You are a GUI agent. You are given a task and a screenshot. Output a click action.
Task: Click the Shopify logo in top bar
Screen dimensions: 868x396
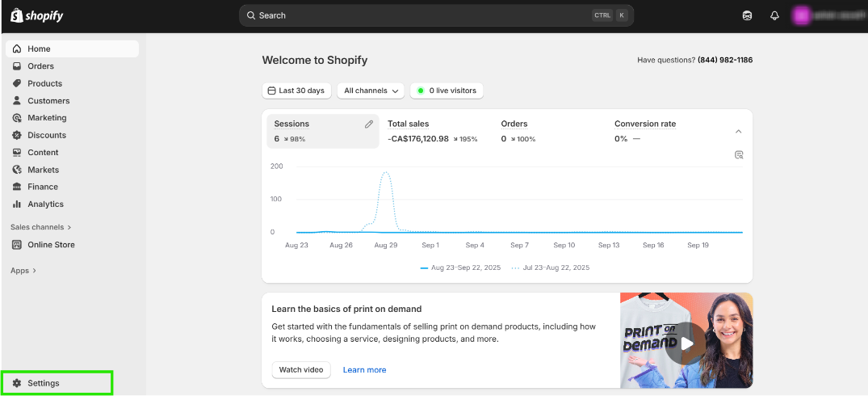point(36,15)
